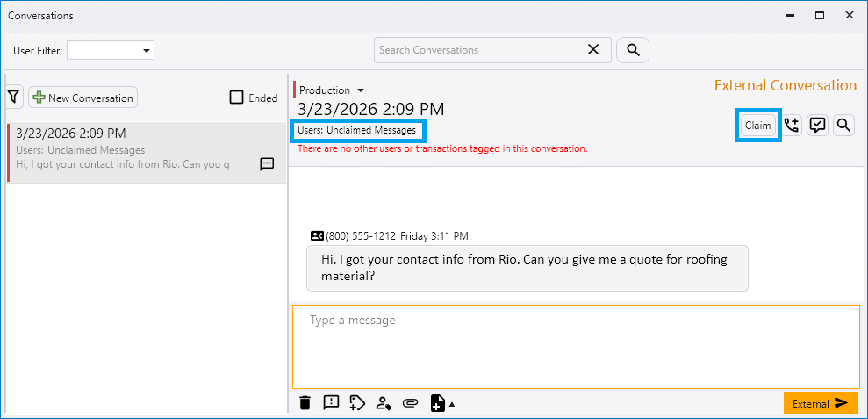Click the paperclip attachment icon
The image size is (868, 419).
tap(409, 403)
